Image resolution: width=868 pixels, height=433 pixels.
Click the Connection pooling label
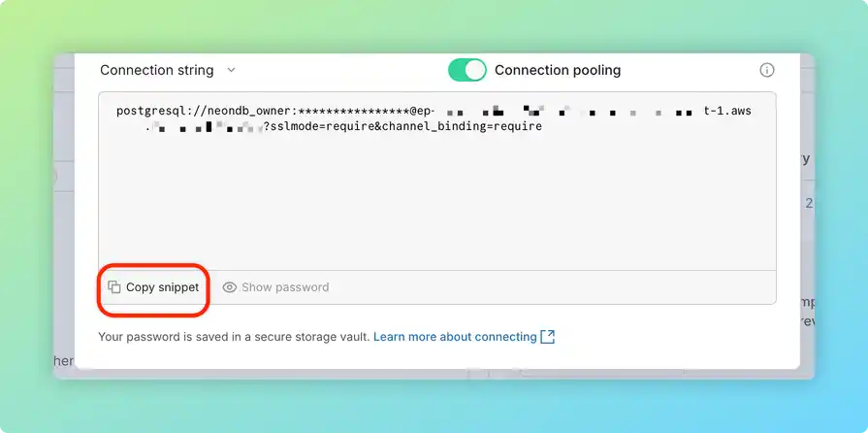558,70
